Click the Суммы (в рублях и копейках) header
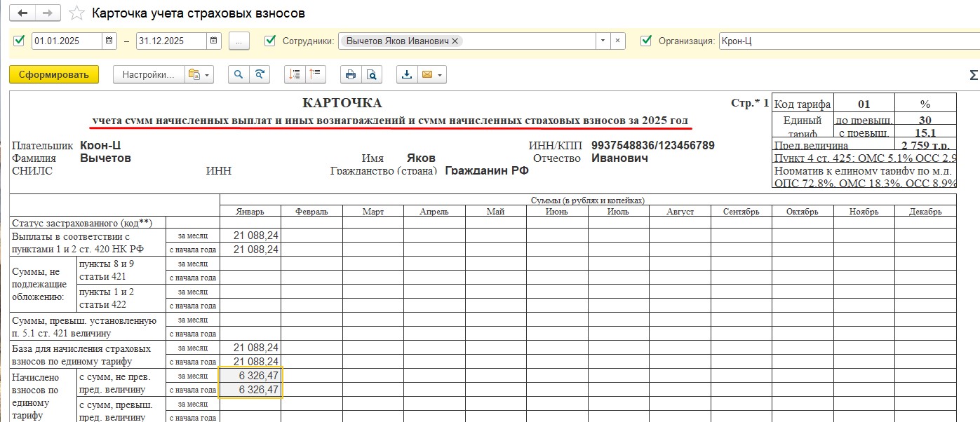Viewport: 980px width, 422px height. click(x=588, y=200)
